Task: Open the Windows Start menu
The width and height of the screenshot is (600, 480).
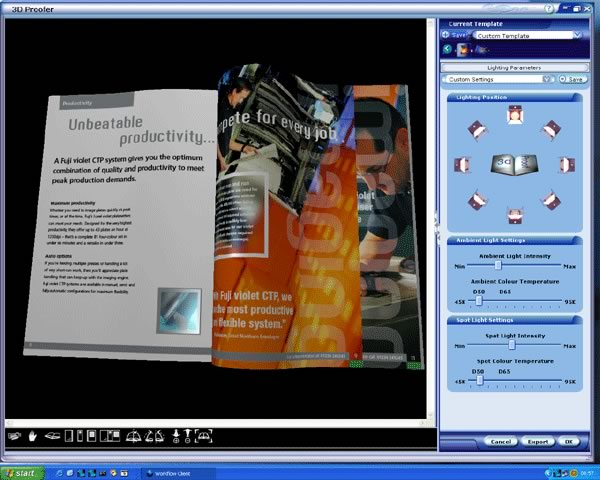Action: coord(21,473)
